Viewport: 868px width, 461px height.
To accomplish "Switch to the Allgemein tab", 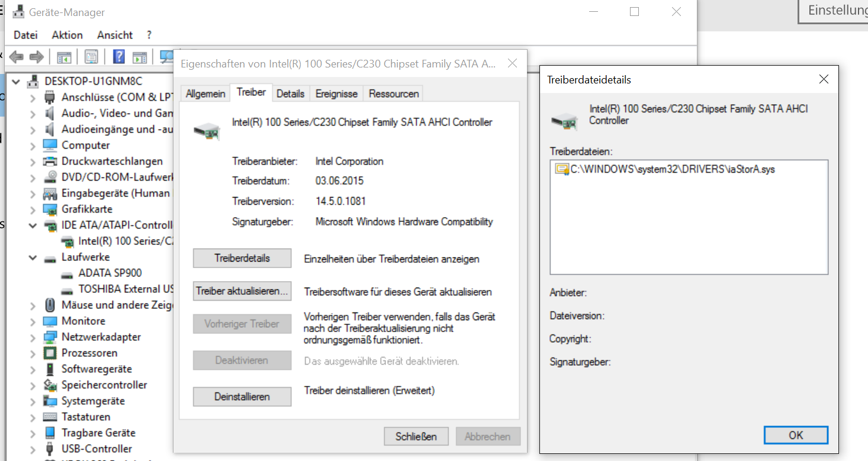I will [205, 94].
